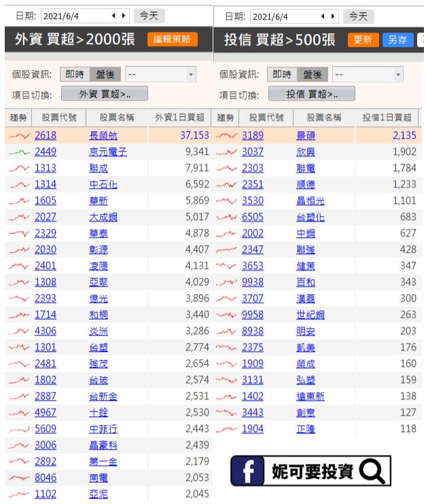Open stock code link 2347

tap(253, 250)
